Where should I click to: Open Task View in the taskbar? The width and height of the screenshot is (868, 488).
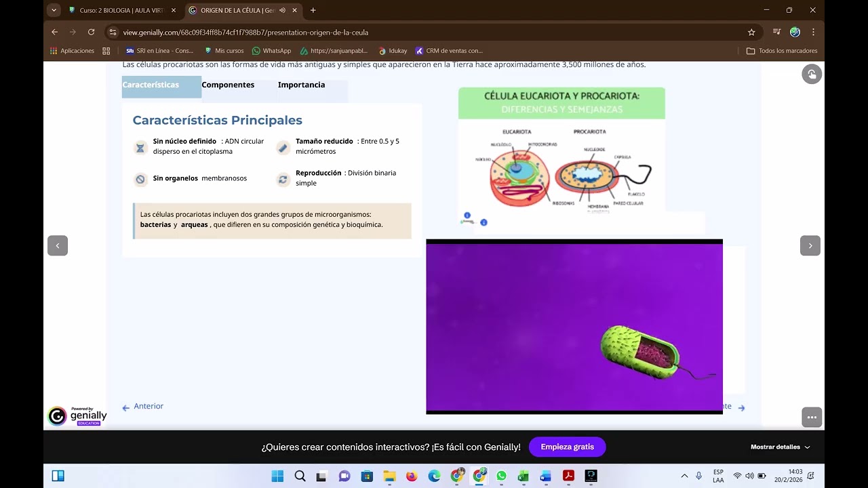click(x=322, y=476)
